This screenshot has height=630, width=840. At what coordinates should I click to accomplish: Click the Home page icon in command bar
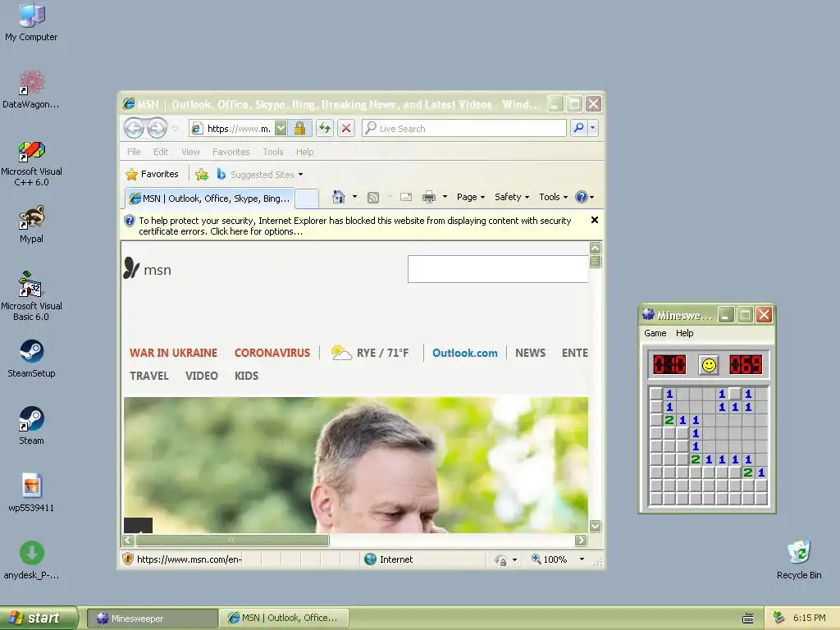(339, 197)
